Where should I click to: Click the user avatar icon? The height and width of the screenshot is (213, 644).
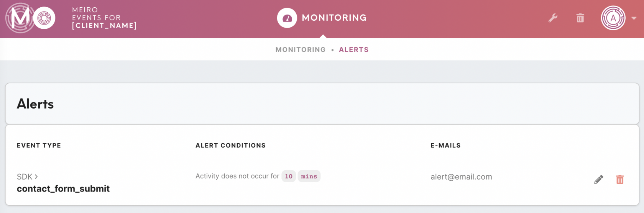coord(613,18)
